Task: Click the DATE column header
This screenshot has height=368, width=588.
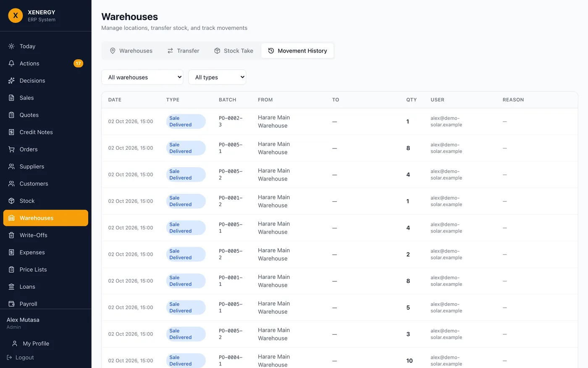Action: 115,100
